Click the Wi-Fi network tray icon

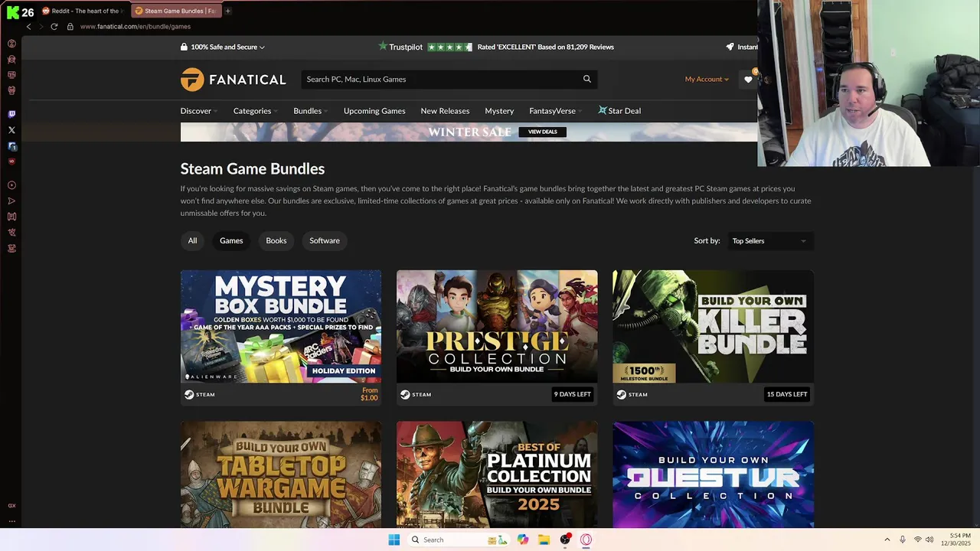pyautogui.click(x=917, y=540)
